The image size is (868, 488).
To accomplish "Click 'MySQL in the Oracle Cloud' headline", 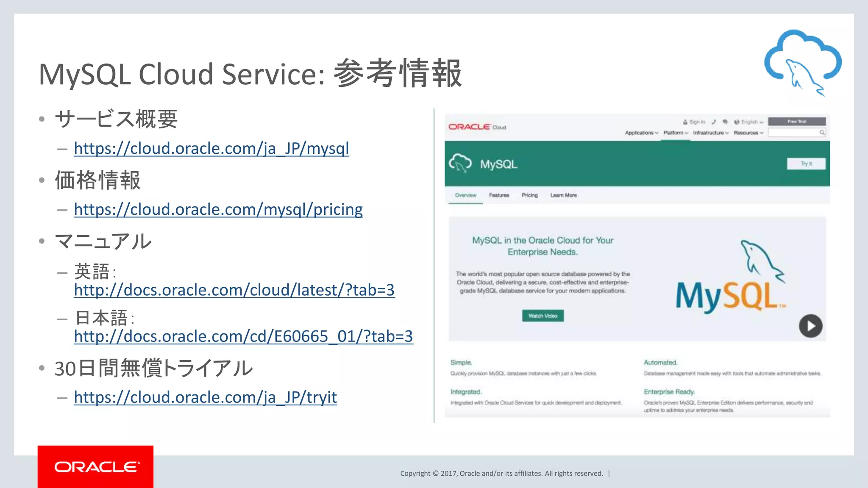I will coord(543,246).
